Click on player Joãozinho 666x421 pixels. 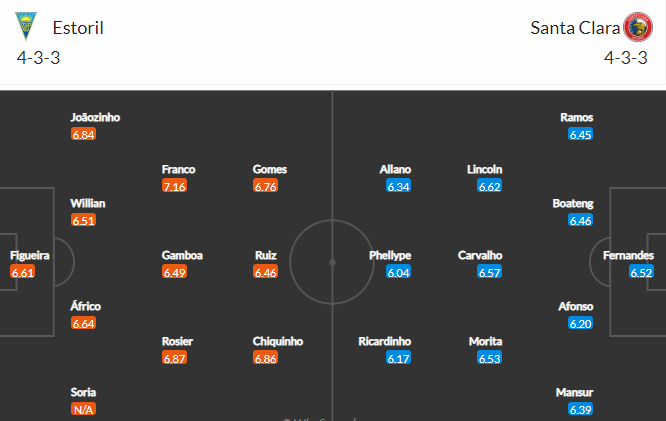pos(95,117)
